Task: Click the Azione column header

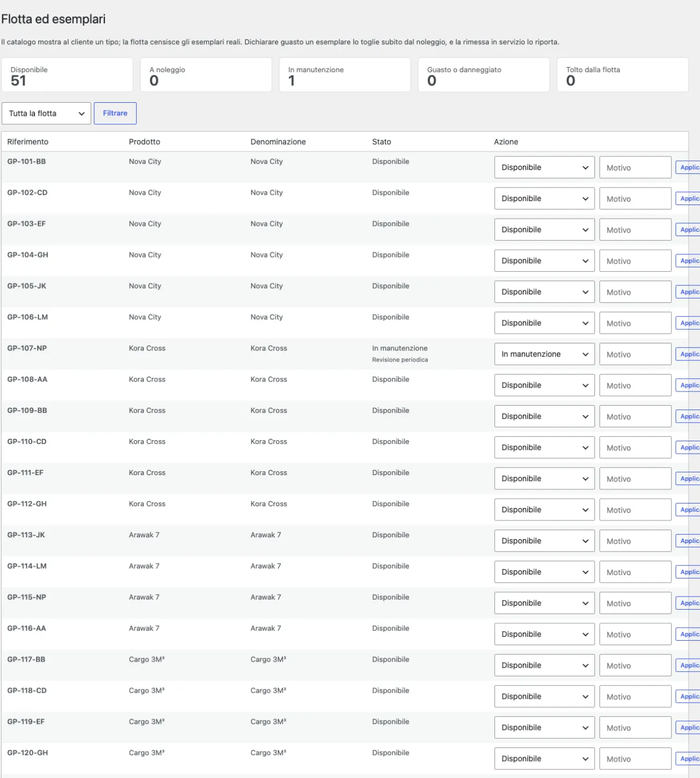Action: pyautogui.click(x=506, y=142)
